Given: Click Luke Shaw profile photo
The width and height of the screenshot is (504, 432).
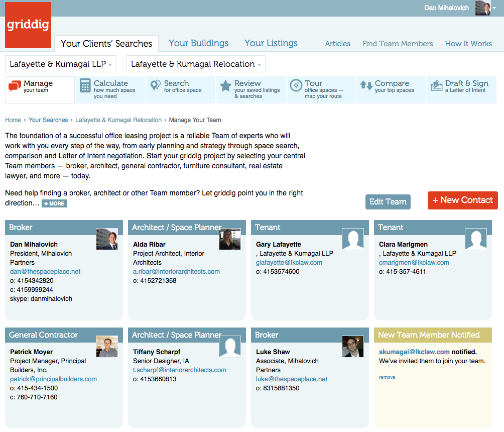Looking at the screenshot, I should [x=353, y=347].
